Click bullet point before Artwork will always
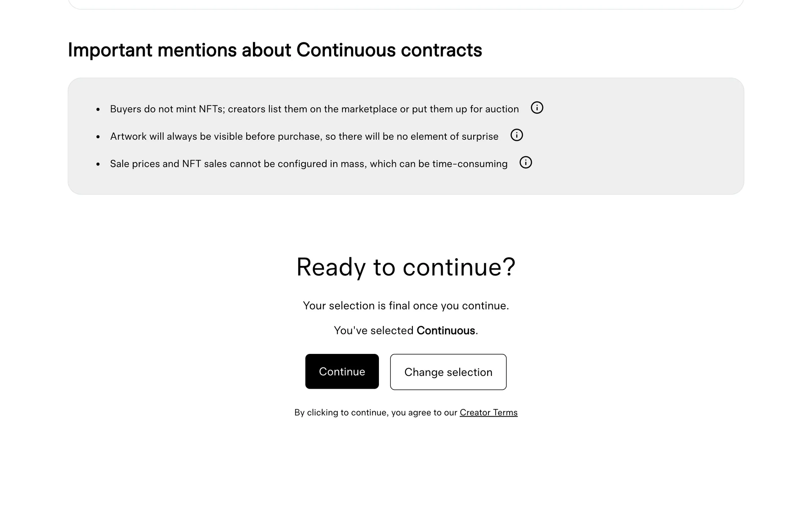Image resolution: width=812 pixels, height=508 pixels. click(98, 137)
